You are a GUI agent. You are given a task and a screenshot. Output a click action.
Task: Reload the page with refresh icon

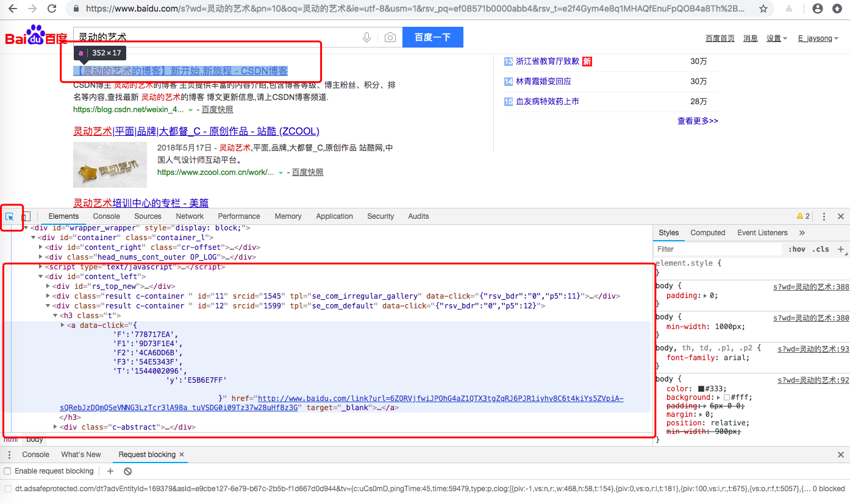point(52,9)
